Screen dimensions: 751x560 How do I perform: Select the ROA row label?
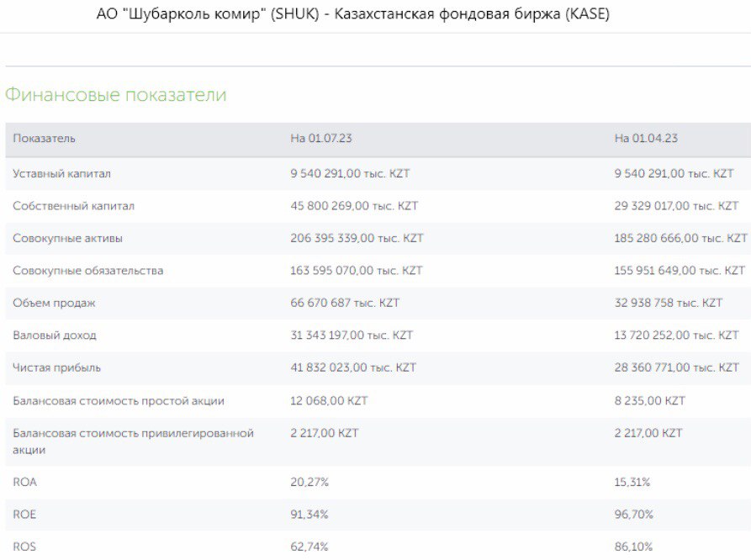24,482
